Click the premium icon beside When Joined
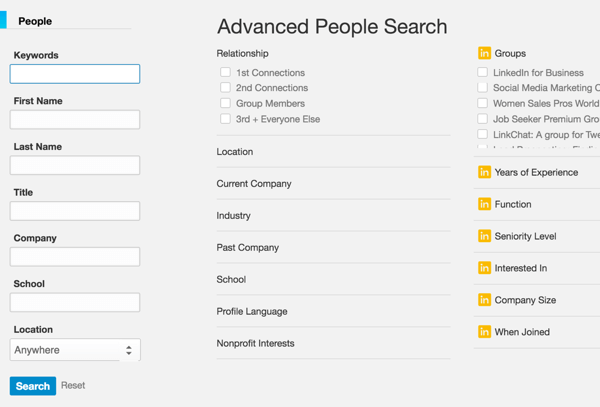The image size is (600, 407). [x=484, y=332]
